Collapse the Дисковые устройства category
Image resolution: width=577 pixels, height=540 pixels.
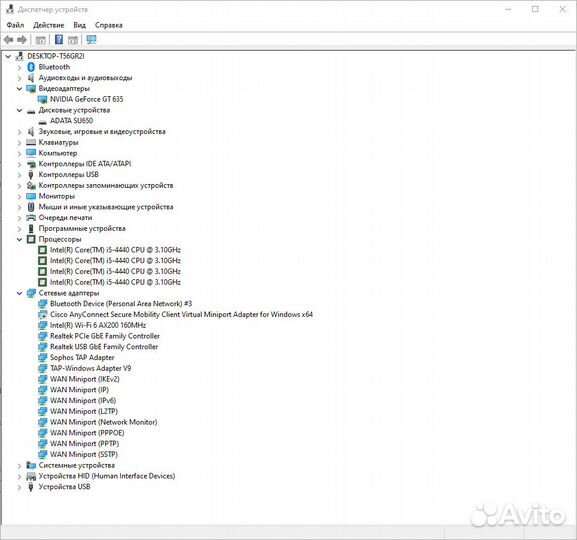click(20, 110)
